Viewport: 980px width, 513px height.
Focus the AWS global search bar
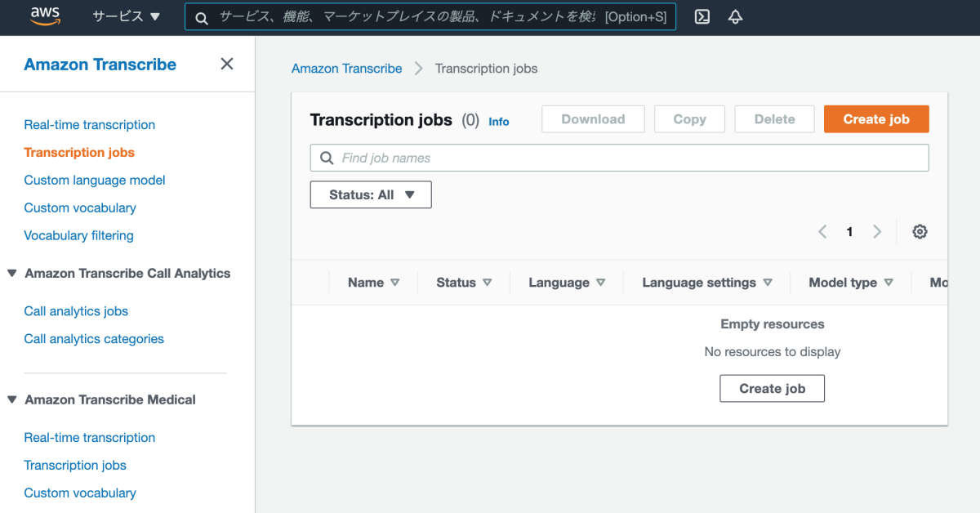point(430,16)
